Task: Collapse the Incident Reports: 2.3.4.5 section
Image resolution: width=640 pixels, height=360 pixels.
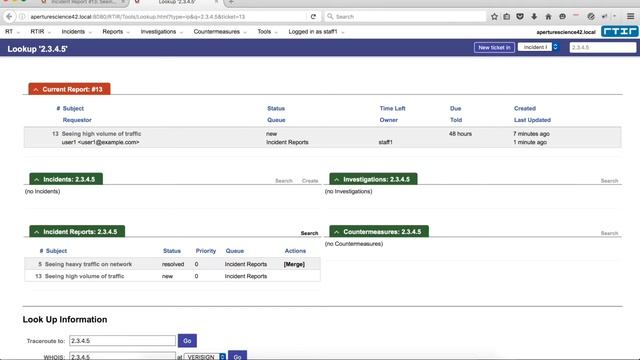Action: coord(37,232)
